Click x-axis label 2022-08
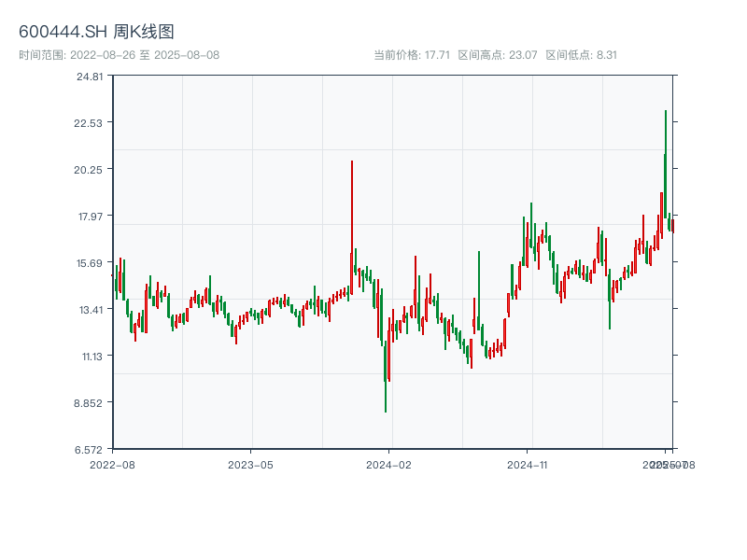The width and height of the screenshot is (747, 560). point(112,465)
